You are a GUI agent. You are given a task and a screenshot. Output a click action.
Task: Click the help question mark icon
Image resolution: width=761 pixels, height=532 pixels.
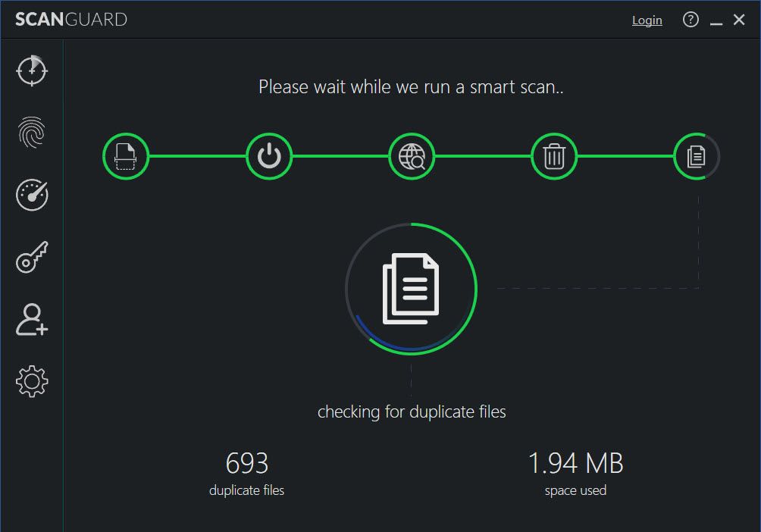tap(691, 20)
